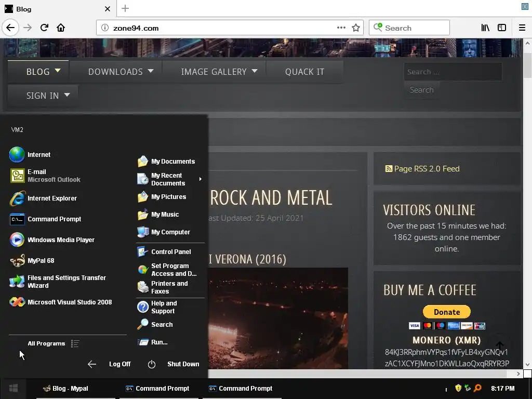
Task: Click the concert photo thumbnail
Action: click(x=278, y=318)
